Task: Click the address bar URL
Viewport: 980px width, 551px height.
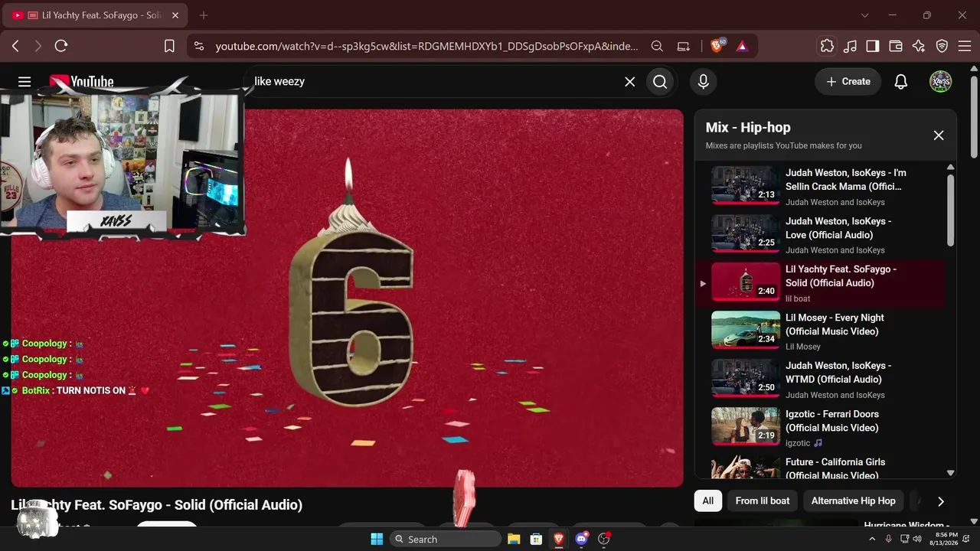Action: [426, 46]
